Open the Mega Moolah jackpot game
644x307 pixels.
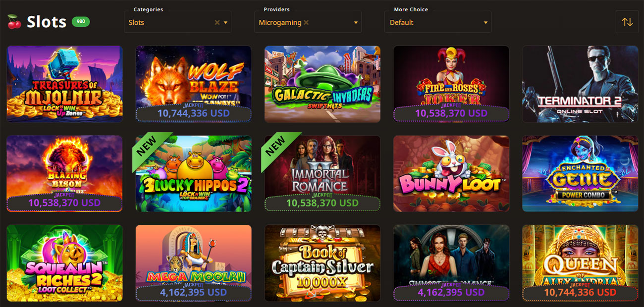tap(193, 263)
